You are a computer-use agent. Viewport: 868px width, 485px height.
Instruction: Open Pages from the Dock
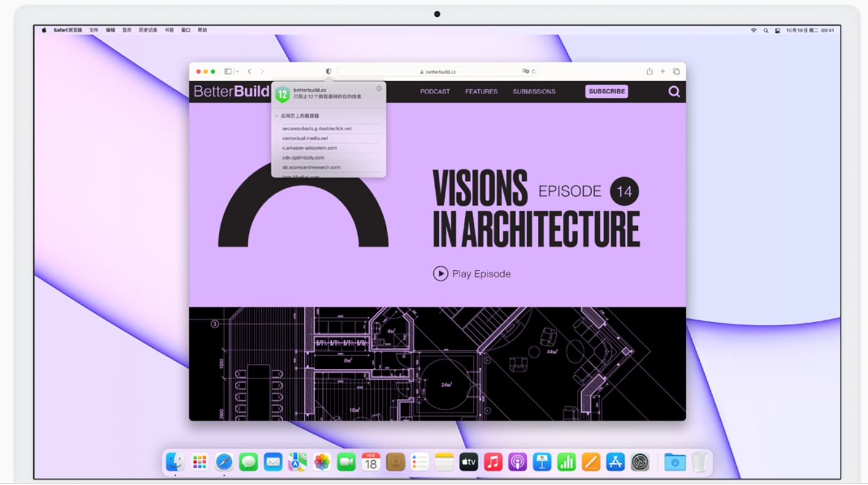(x=591, y=462)
